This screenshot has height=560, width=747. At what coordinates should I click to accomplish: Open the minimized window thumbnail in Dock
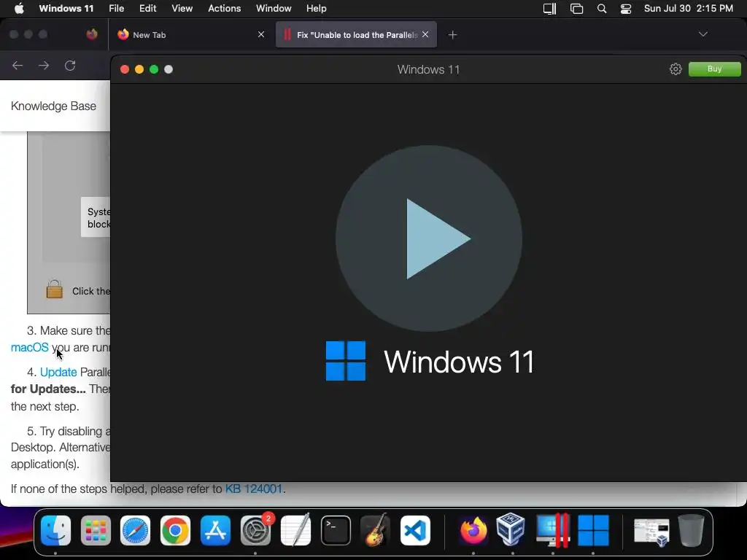[x=651, y=532]
